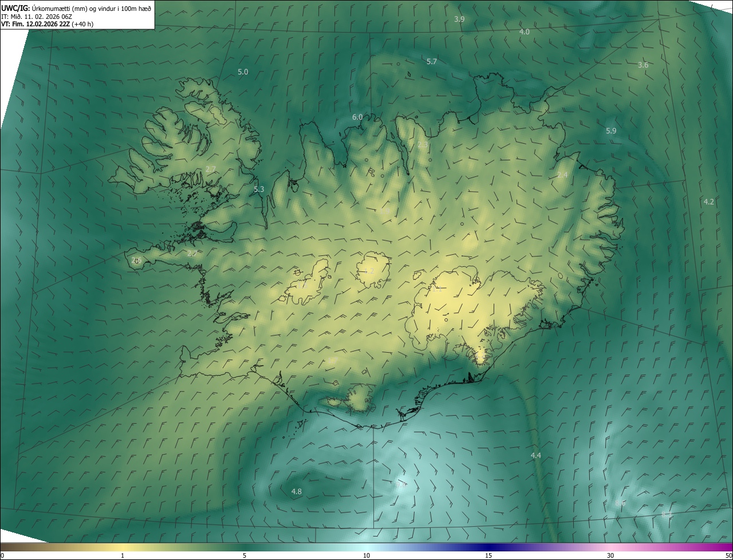Click the 5.9 value on the map
Screen dimensions: 733x560
point(611,131)
